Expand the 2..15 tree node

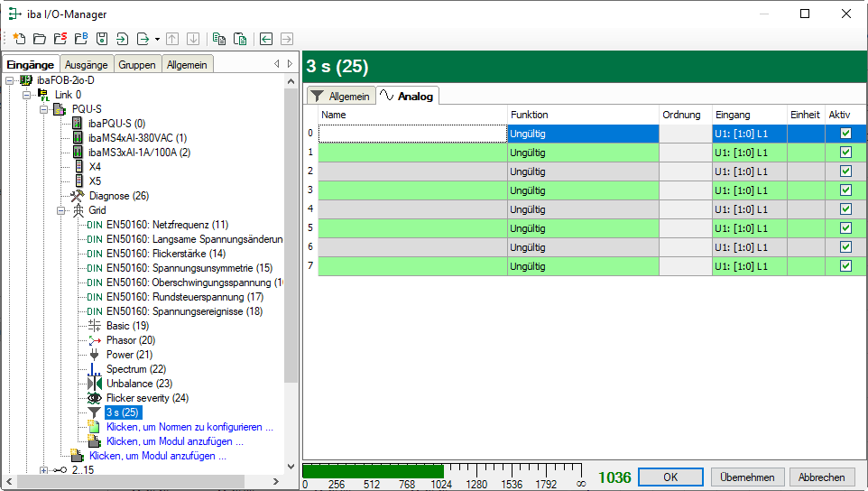pyautogui.click(x=44, y=470)
